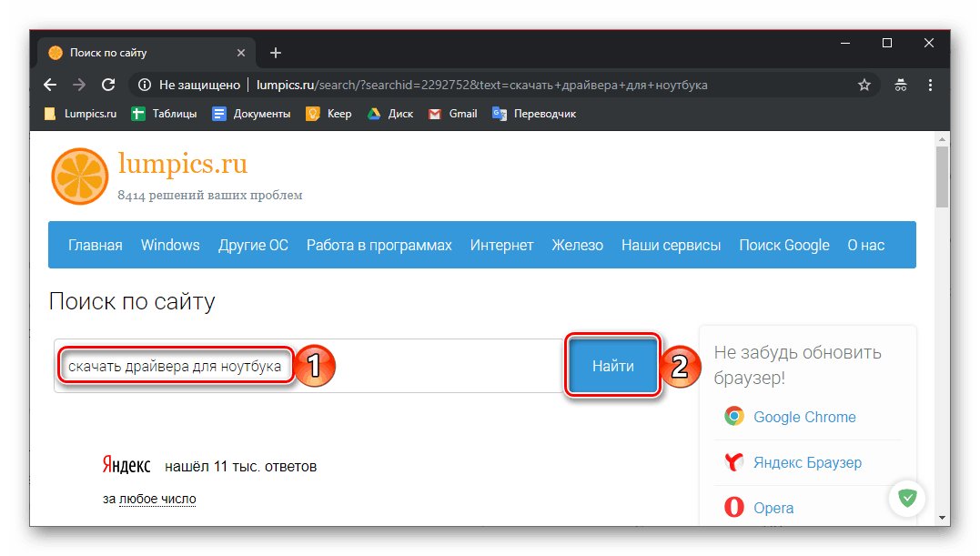
Task: Click the 'Поиск по сайту' page heading
Action: [132, 302]
